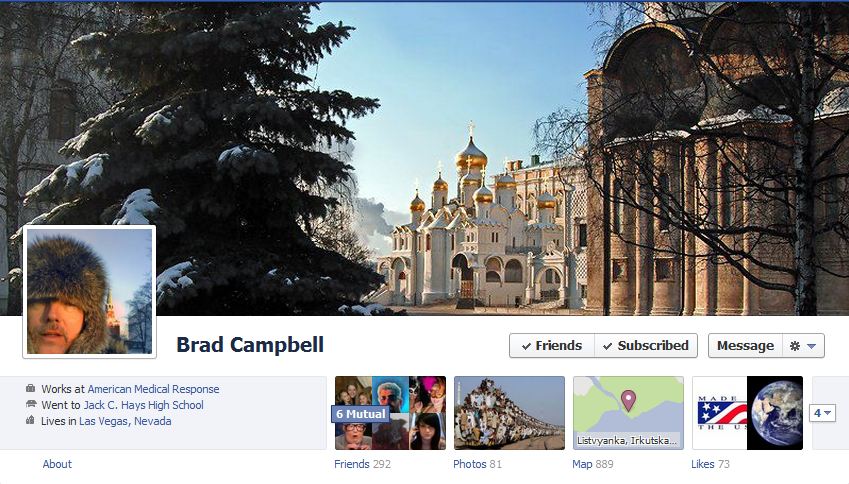Open the Jack C. Hays High School link
Image resolution: width=849 pixels, height=484 pixels.
(143, 405)
